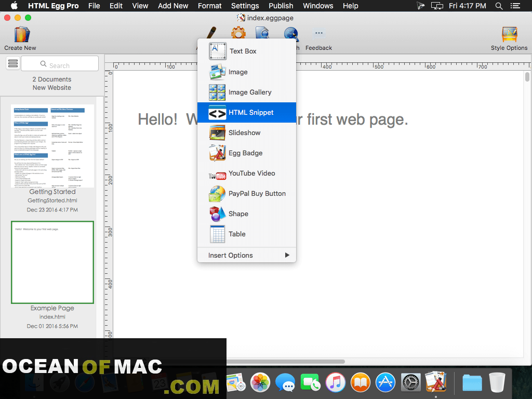Image resolution: width=532 pixels, height=399 pixels.
Task: Select Image Gallery menu entry
Action: (x=247, y=92)
